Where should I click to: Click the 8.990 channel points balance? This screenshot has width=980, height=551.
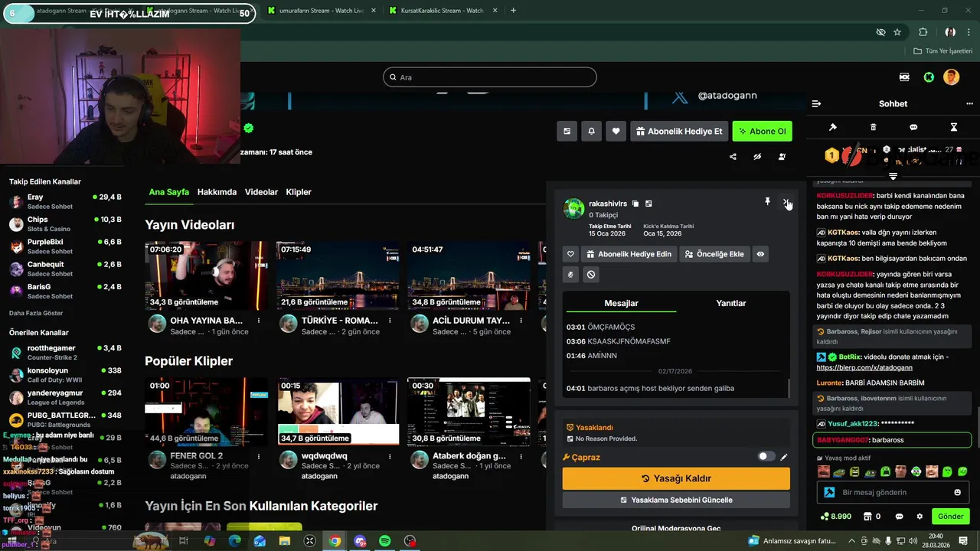[836, 517]
